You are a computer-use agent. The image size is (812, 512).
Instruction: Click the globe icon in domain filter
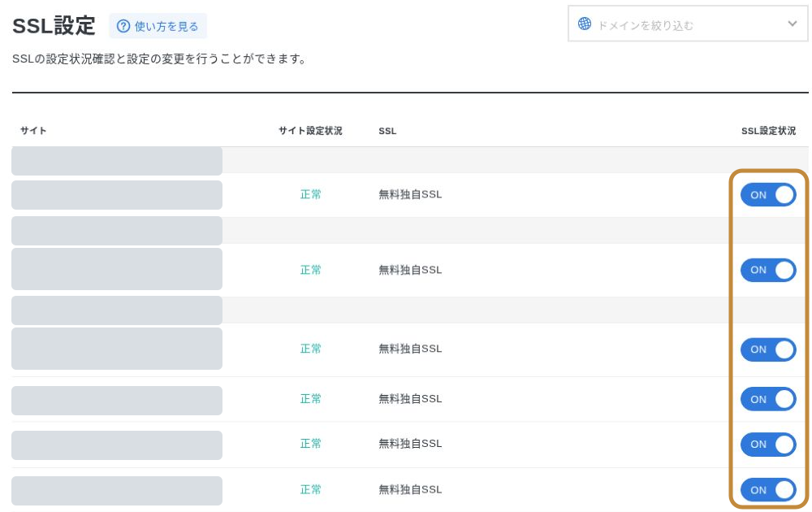(x=585, y=24)
